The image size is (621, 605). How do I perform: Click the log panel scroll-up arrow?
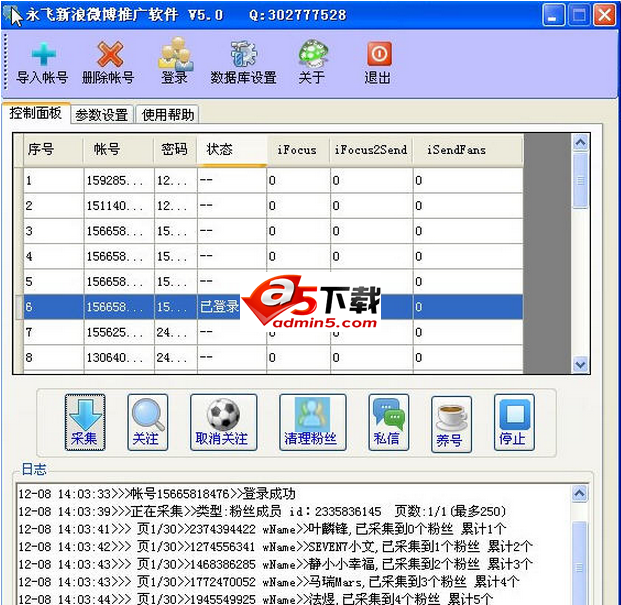[x=579, y=493]
